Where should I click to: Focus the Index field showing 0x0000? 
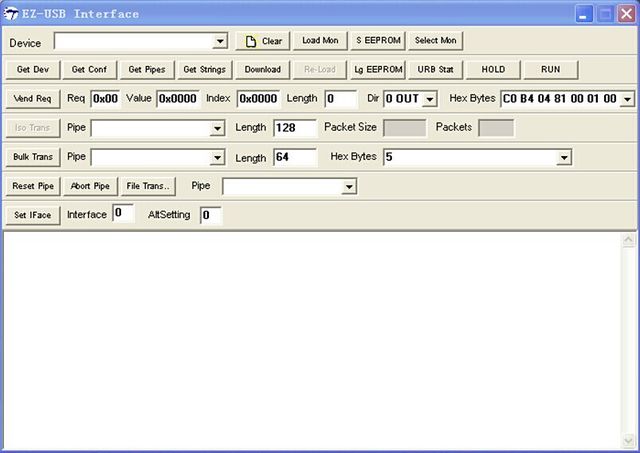pos(258,99)
